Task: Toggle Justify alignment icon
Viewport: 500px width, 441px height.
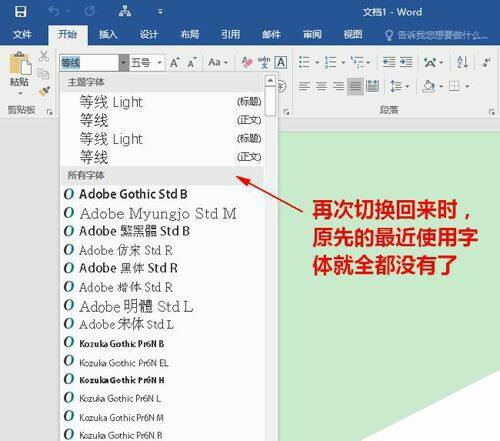Action: (x=355, y=86)
